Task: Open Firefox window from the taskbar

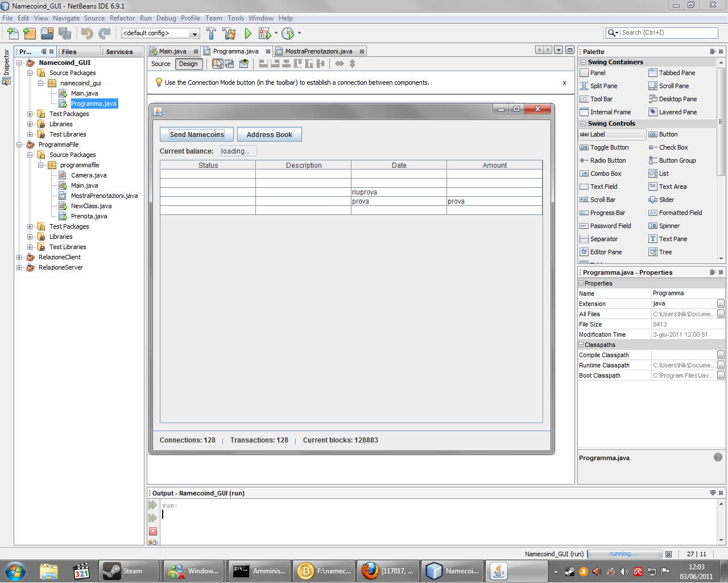Action: [x=388, y=571]
